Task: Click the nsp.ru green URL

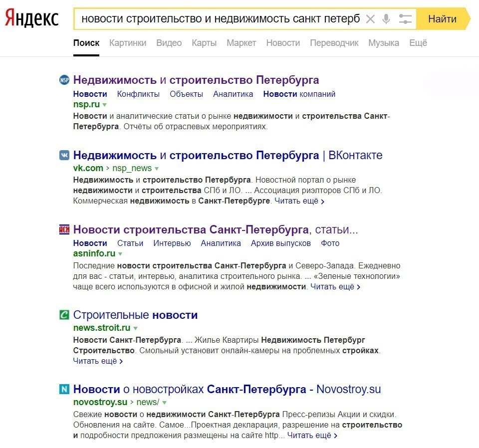Action: tap(86, 104)
